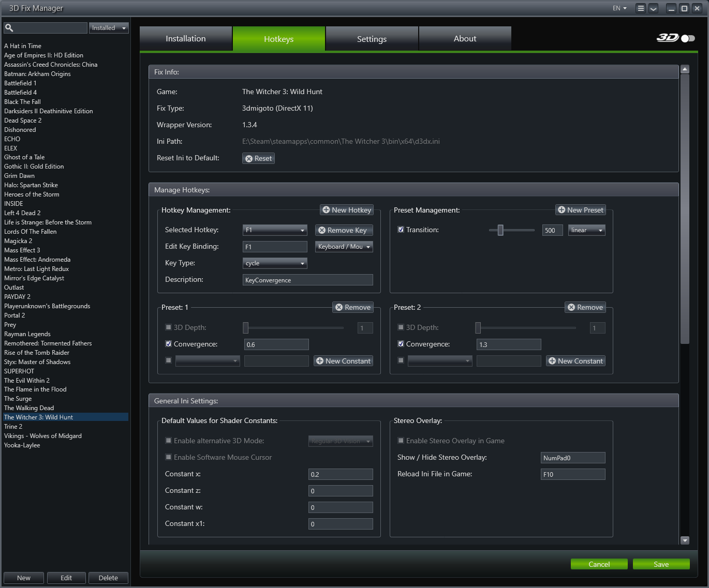The height and width of the screenshot is (588, 709).
Task: Expand the Selected Hotkey F1 dropdown
Action: [x=275, y=230]
